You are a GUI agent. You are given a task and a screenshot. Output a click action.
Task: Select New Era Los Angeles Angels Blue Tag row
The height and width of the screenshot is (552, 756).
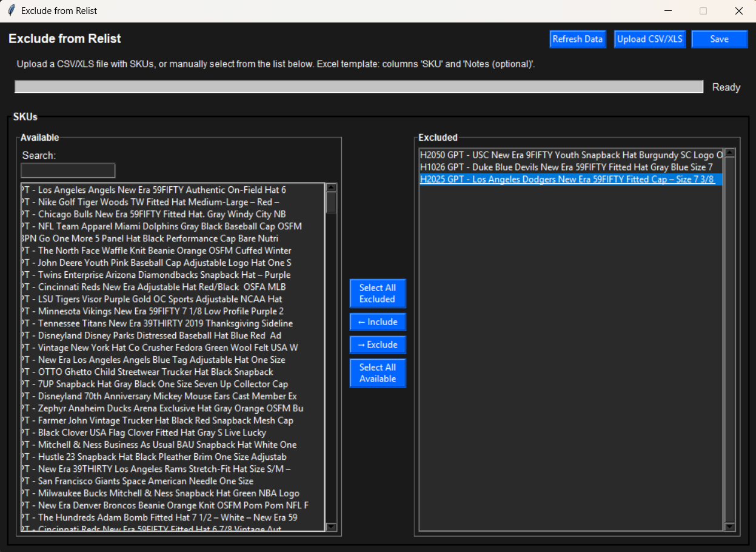173,360
